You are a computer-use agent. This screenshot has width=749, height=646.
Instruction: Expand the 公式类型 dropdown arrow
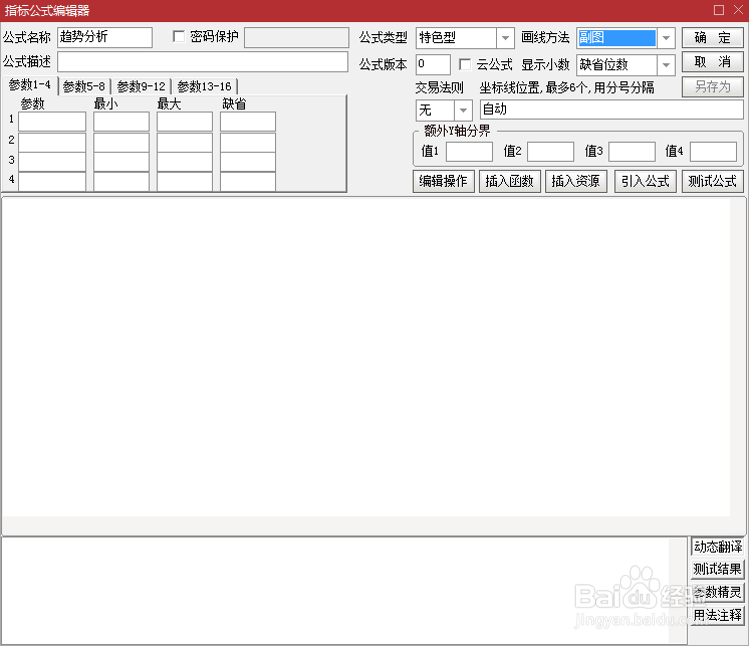[x=505, y=38]
